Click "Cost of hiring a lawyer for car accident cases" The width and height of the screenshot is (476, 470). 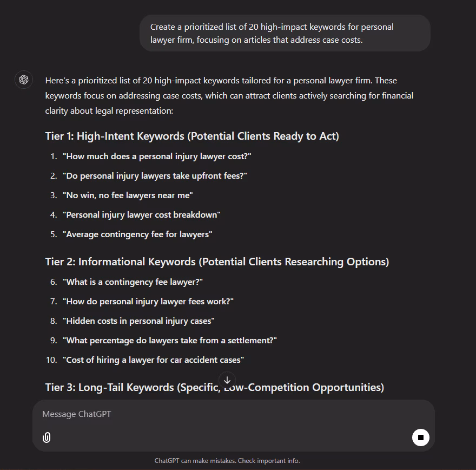pyautogui.click(x=154, y=360)
